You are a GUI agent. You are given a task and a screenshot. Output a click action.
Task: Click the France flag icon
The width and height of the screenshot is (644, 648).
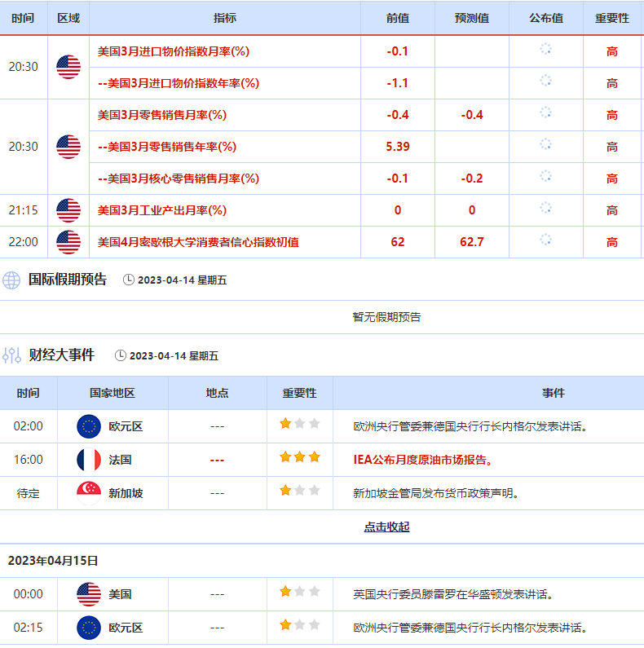[x=88, y=460]
